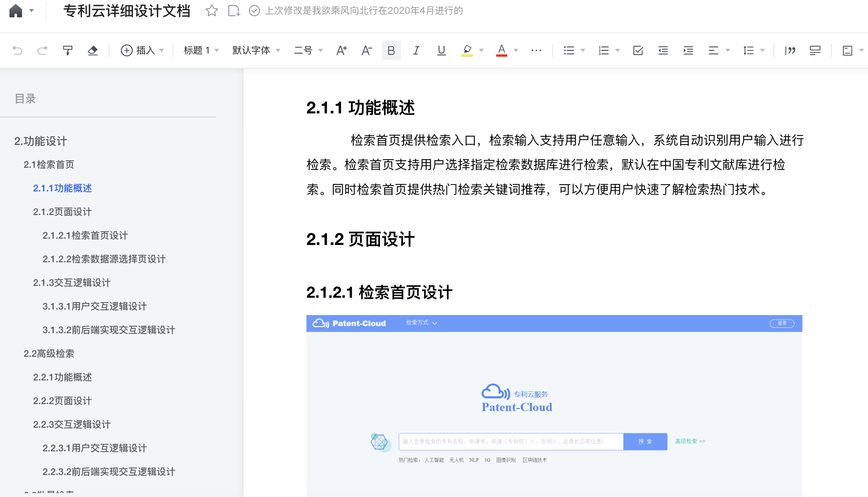Screen dimensions: 868x497
Task: Apply yellow highlight color
Action: pos(467,50)
